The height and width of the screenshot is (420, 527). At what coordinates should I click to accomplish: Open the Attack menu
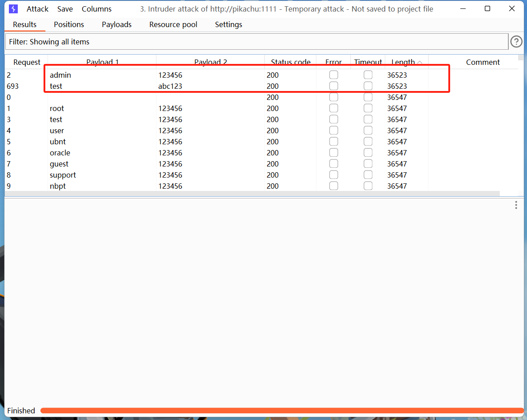pos(37,9)
